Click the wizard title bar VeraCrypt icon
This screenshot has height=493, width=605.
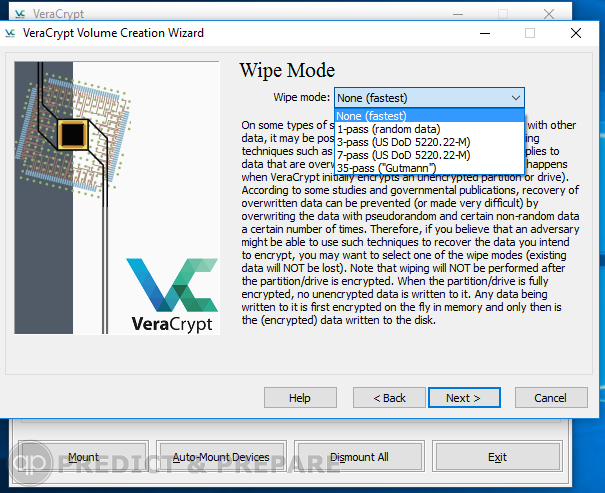[x=10, y=33]
